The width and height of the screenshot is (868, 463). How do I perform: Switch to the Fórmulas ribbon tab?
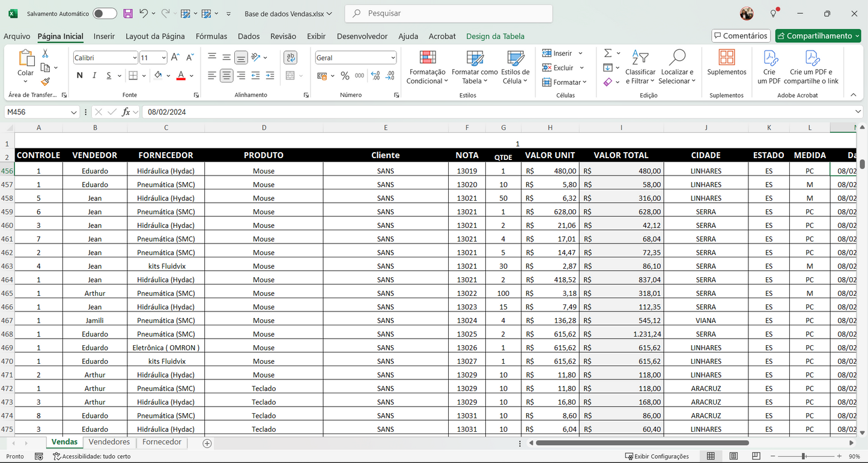tap(211, 36)
